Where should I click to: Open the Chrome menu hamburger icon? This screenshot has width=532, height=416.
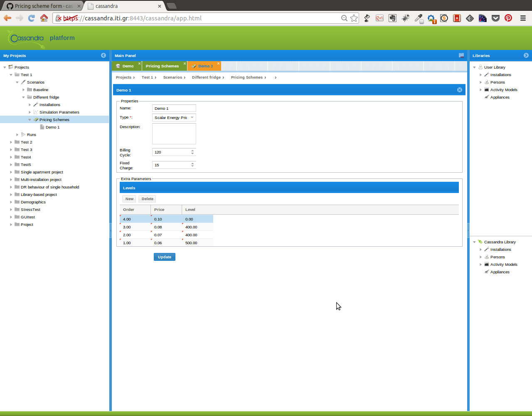pos(523,18)
